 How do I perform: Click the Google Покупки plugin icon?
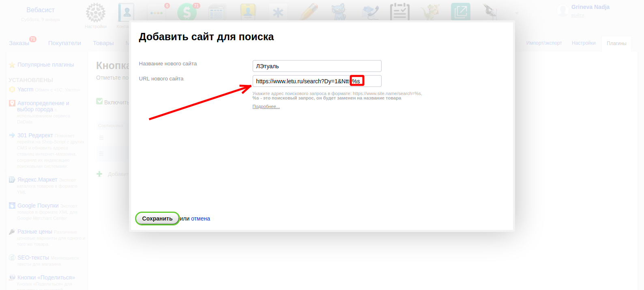(12, 206)
